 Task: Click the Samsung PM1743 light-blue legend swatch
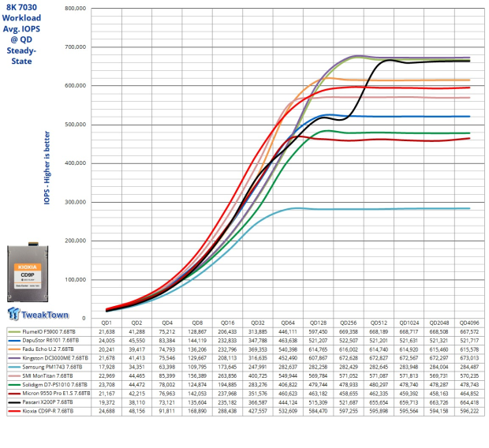tap(14, 368)
